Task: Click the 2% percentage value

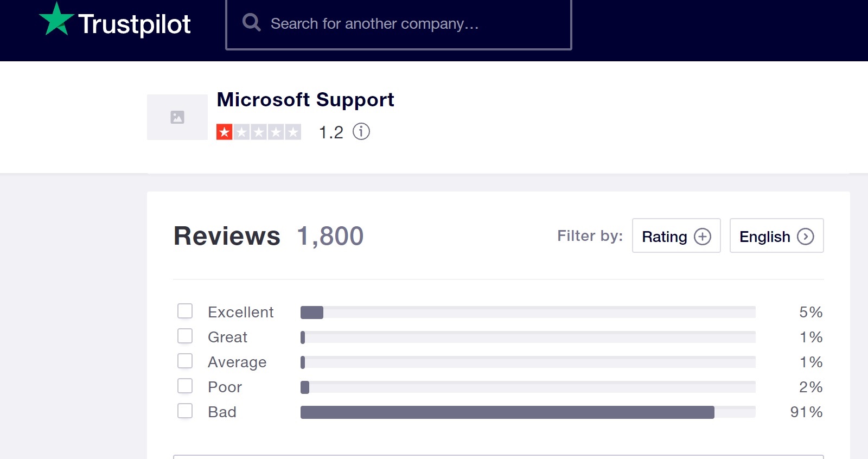Action: point(811,387)
